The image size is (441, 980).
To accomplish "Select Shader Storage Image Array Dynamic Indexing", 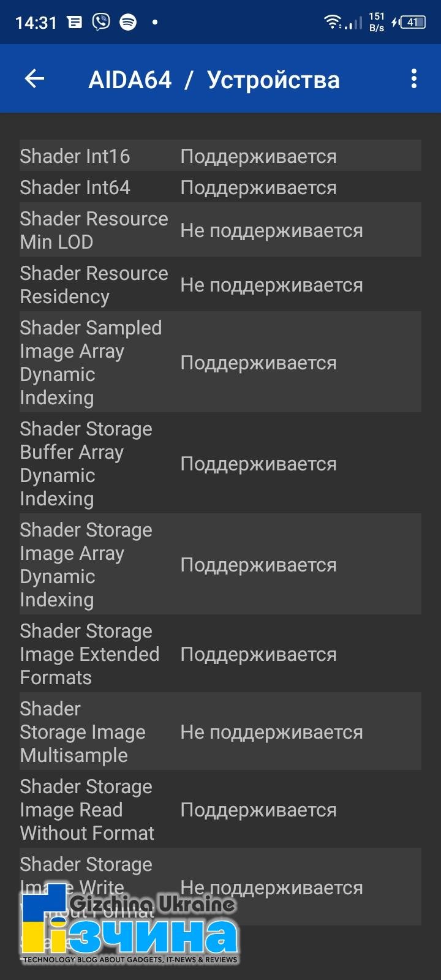I will tap(221, 564).
